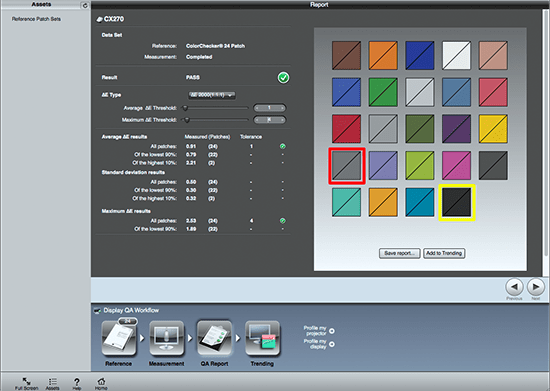Open the QA Report workflow step icon
550x391 pixels.
(214, 338)
